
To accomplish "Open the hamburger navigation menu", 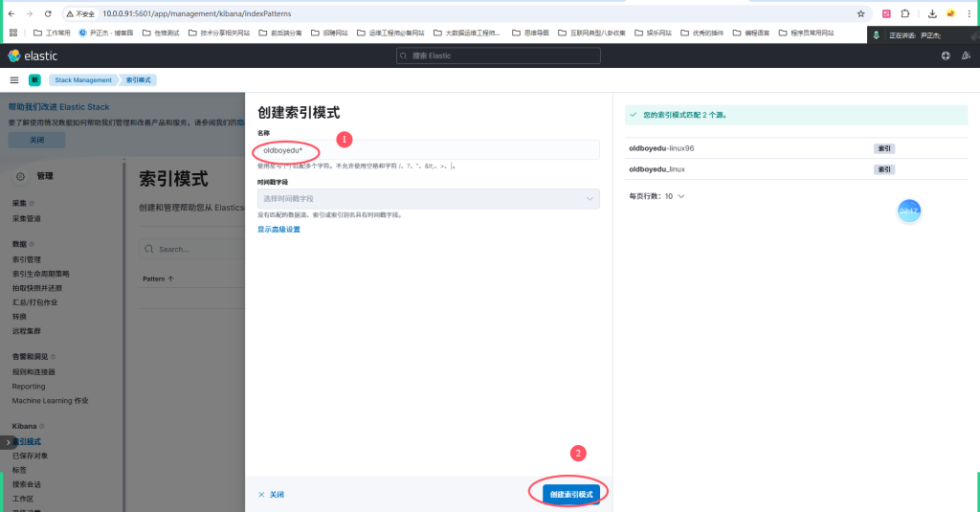I will pyautogui.click(x=14, y=80).
